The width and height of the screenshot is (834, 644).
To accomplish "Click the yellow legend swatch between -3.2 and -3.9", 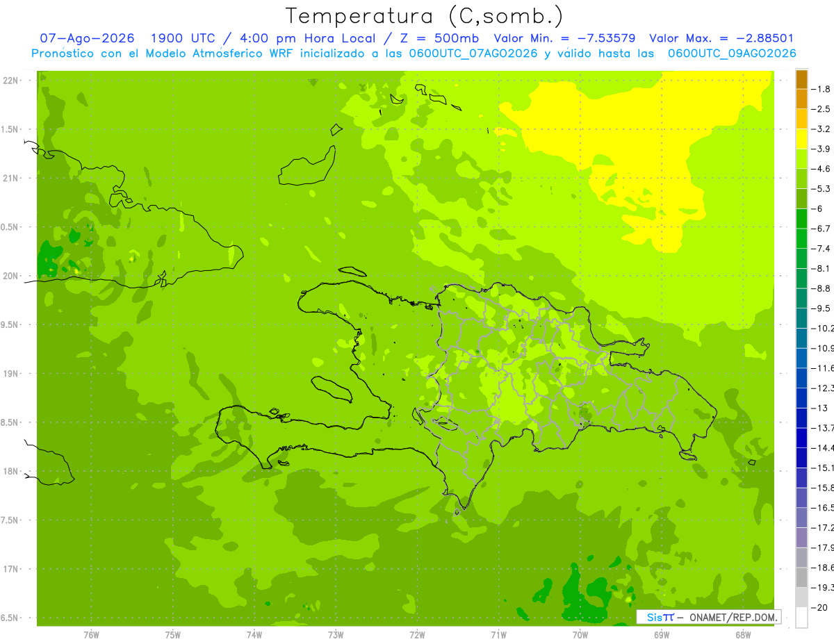I will click(801, 139).
